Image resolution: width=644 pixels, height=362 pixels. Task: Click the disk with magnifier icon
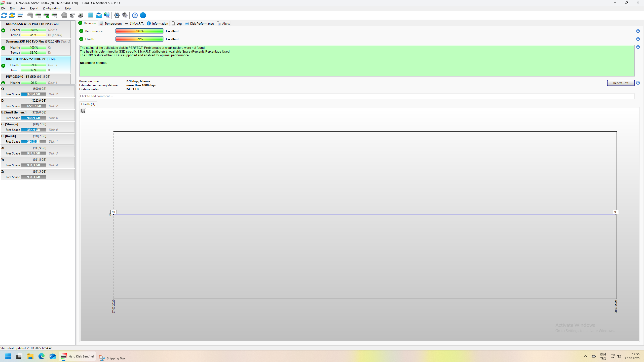click(54, 15)
